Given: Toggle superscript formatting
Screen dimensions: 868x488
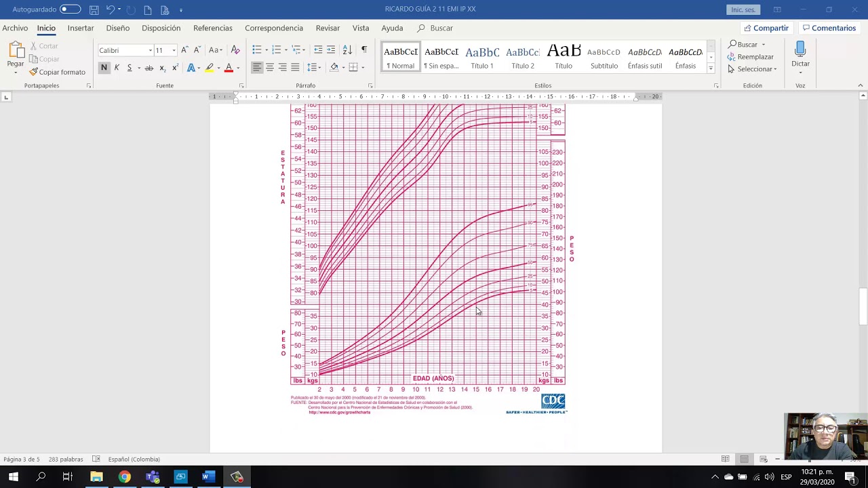Looking at the screenshot, I should tap(175, 68).
